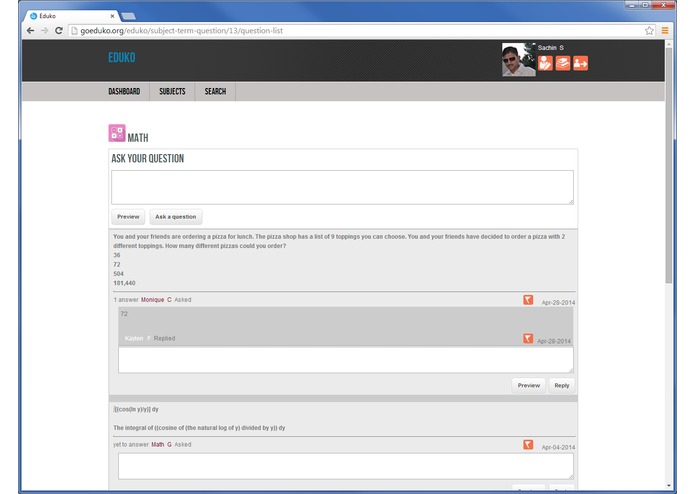Click the orange logout icon in header
This screenshot has width=695, height=494.
(581, 63)
